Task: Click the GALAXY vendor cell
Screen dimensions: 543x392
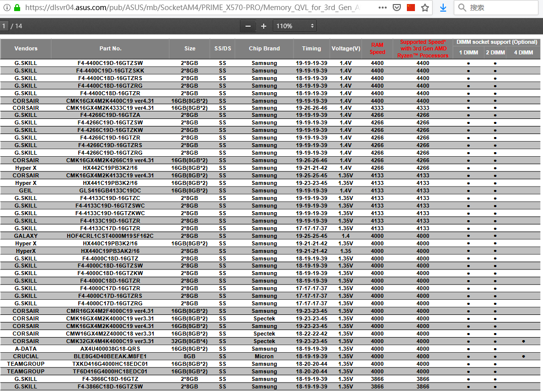Action: [26, 236]
